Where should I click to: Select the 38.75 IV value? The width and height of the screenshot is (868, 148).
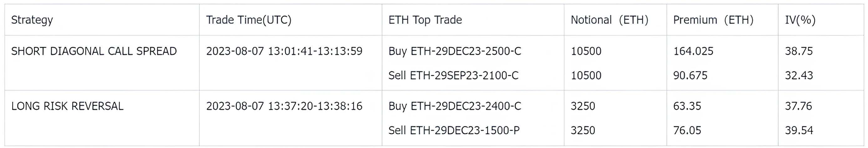(799, 51)
